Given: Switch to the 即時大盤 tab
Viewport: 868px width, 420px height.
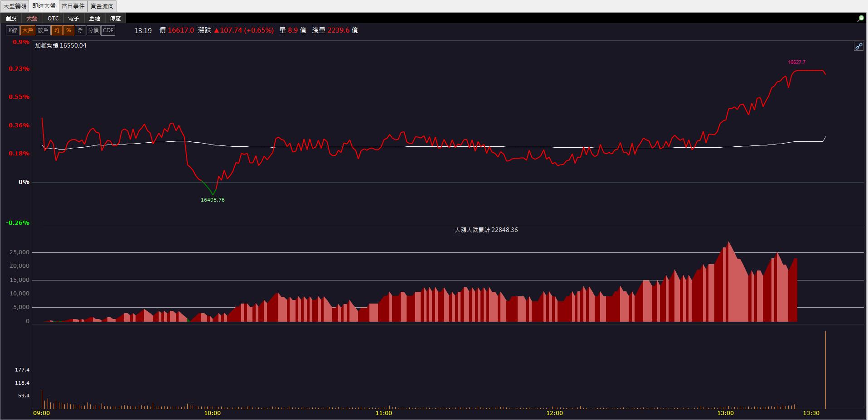Looking at the screenshot, I should (44, 6).
